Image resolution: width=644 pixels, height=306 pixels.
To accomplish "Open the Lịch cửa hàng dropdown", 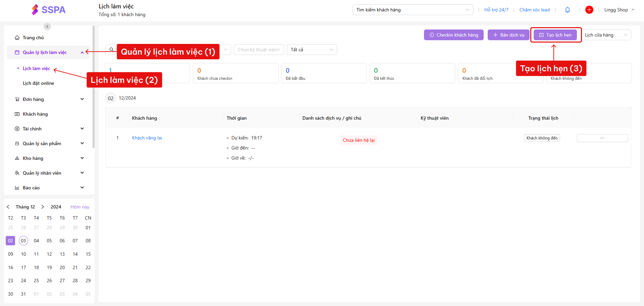I will (606, 35).
